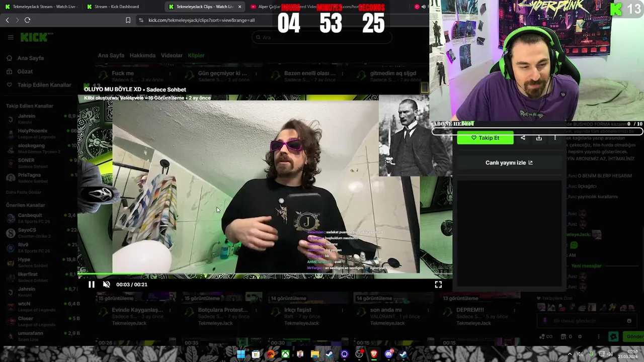Open chat settings gear icon
Screen dimensions: 644x362
(580, 336)
